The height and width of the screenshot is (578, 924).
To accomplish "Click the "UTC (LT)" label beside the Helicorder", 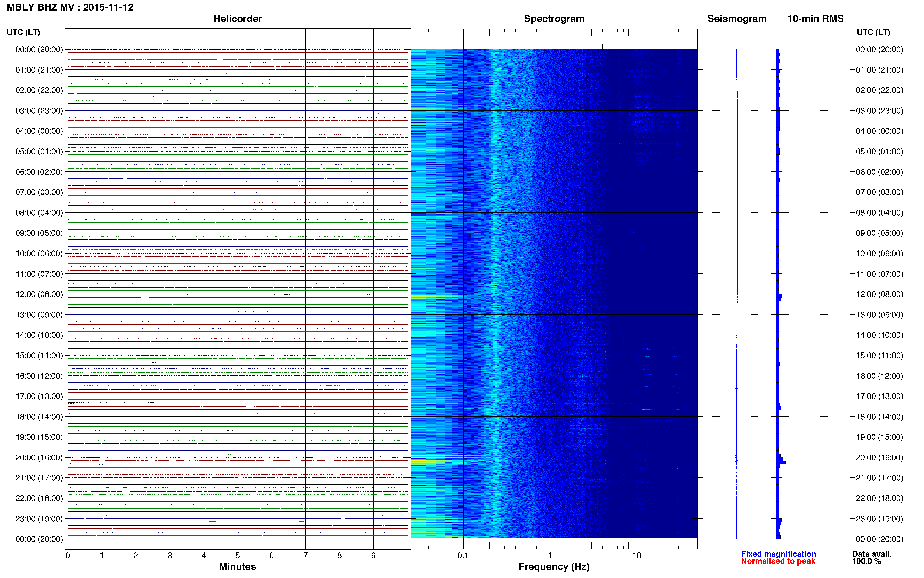I will pos(23,32).
